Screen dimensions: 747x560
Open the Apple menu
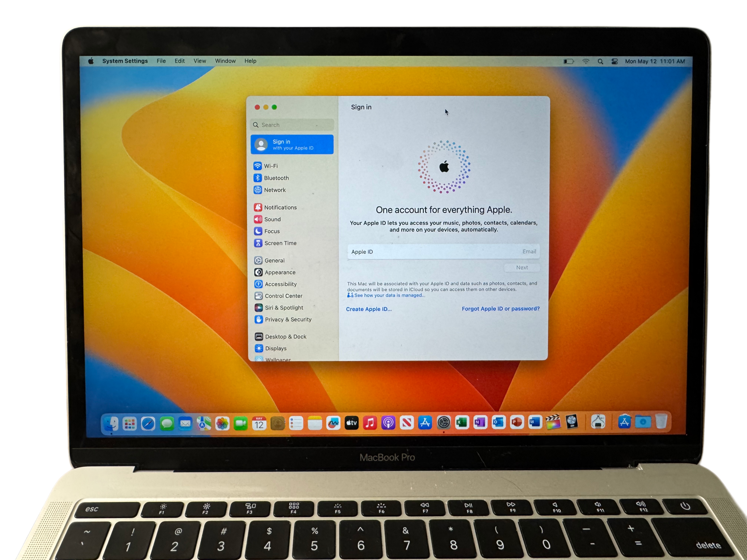pyautogui.click(x=91, y=61)
